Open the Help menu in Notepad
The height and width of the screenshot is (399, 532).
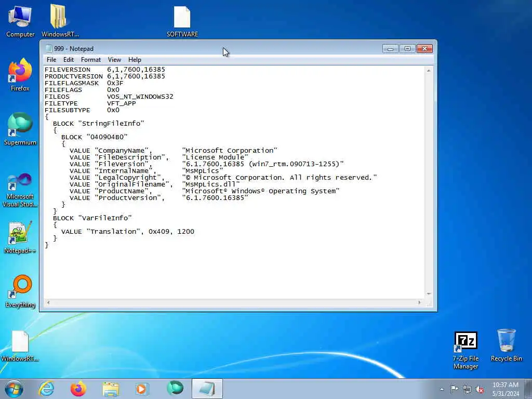click(135, 60)
